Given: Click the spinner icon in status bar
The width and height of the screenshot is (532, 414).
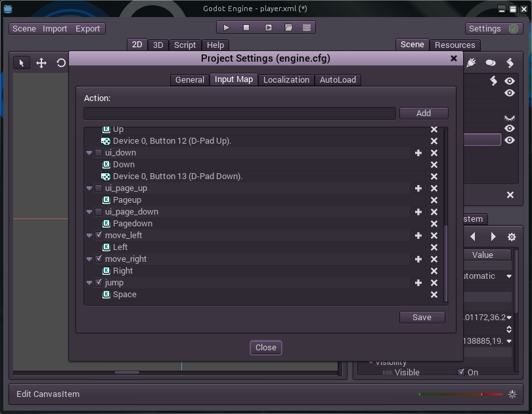Looking at the screenshot, I should point(512,394).
